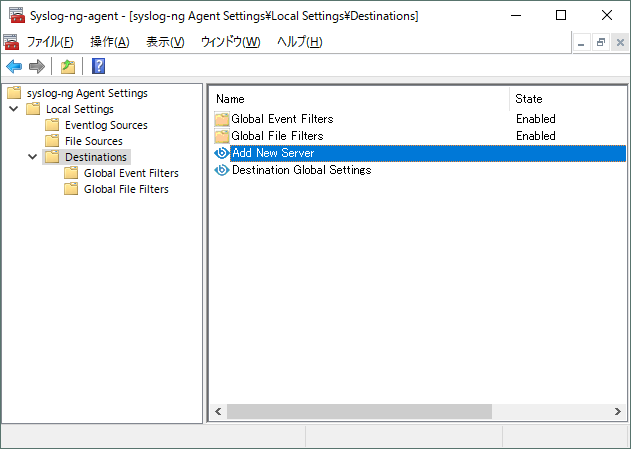Click the gray Forward arrow in toolbar
Image resolution: width=631 pixels, height=449 pixels.
click(37, 66)
